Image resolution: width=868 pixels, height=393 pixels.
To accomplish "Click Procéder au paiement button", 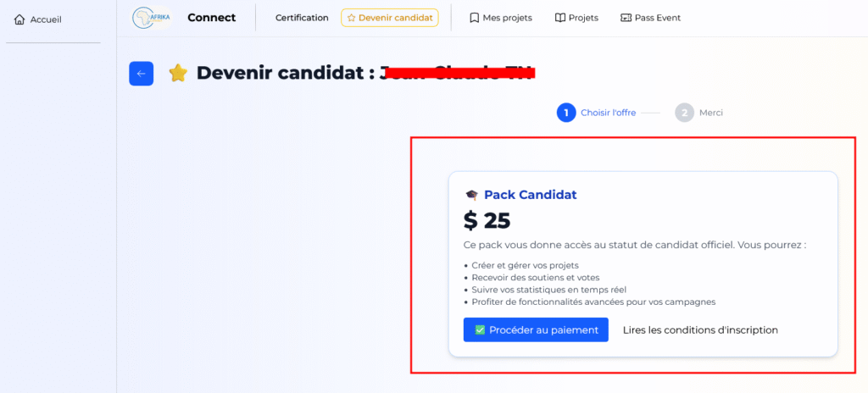I will click(x=536, y=329).
